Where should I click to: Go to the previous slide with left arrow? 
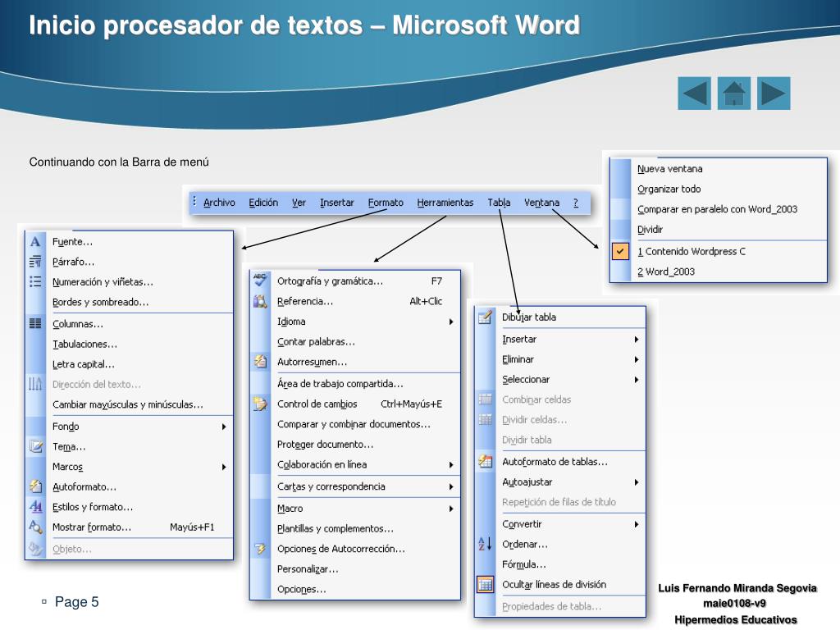coord(694,94)
